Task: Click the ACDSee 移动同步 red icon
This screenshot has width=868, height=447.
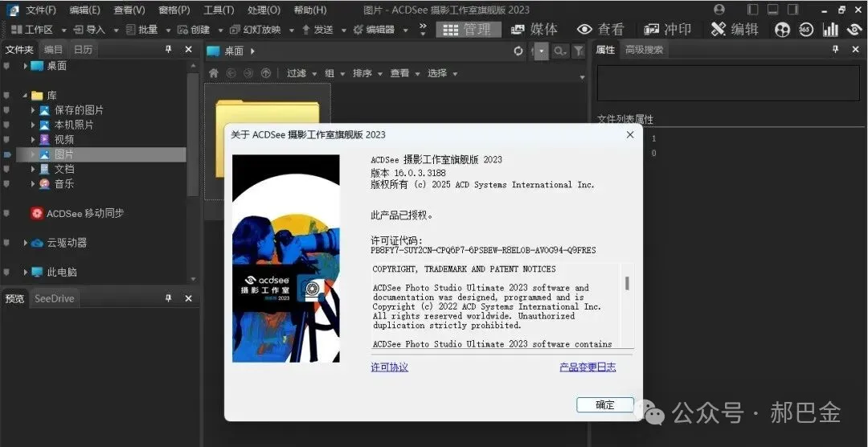Action: click(x=37, y=213)
